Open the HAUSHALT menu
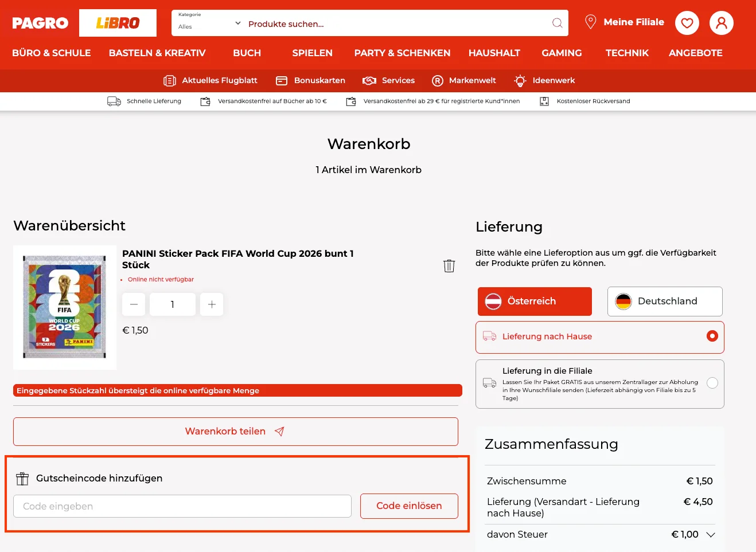The width and height of the screenshot is (756, 552). click(x=494, y=53)
